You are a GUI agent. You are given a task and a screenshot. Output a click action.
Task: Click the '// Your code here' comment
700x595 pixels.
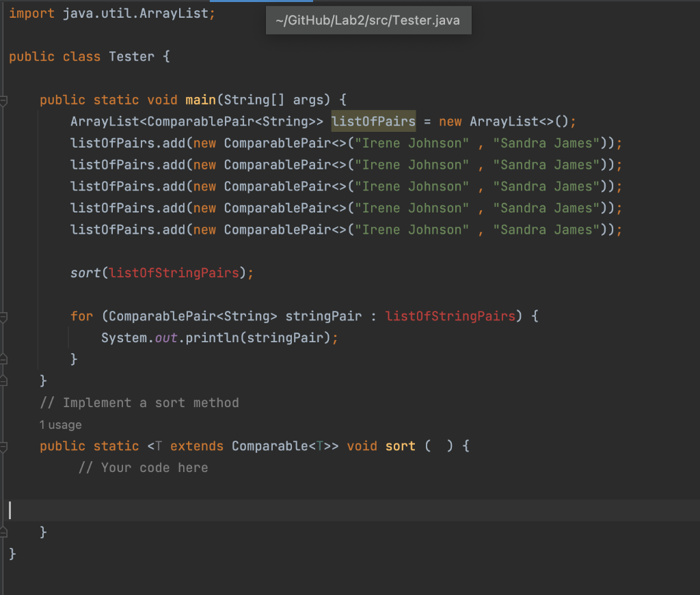click(x=144, y=468)
